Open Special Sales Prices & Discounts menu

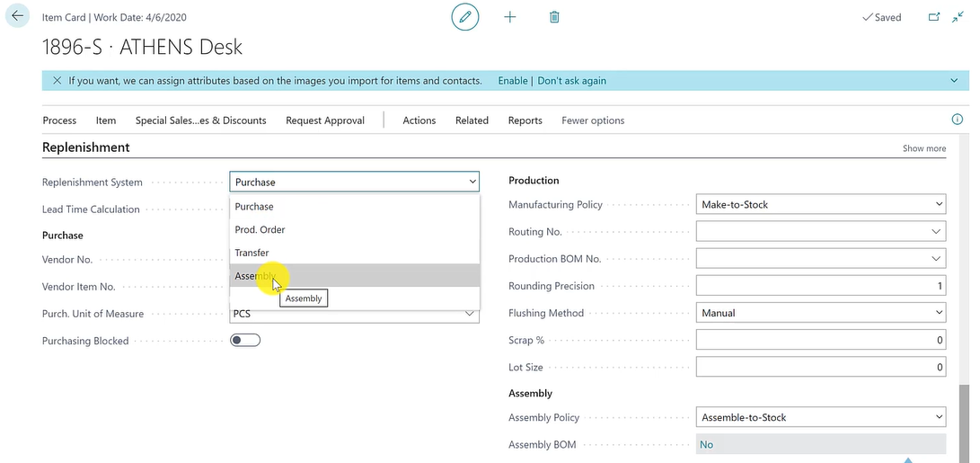[200, 120]
